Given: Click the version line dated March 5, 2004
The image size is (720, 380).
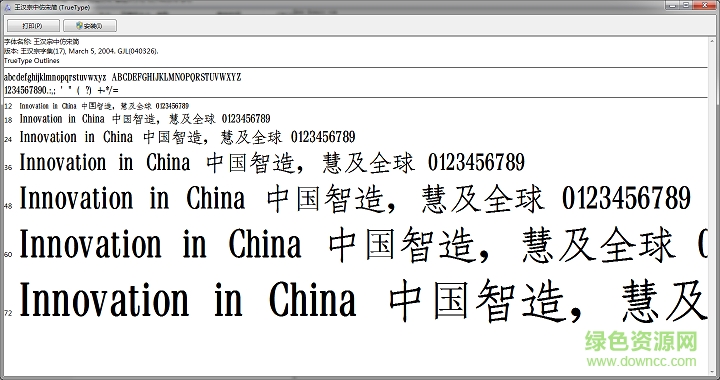Looking at the screenshot, I should (x=81, y=51).
